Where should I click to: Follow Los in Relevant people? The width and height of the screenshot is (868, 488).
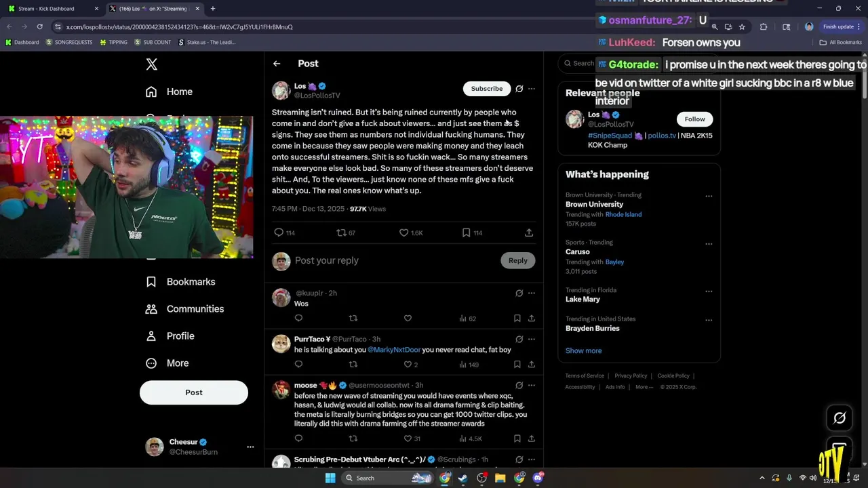tap(694, 119)
